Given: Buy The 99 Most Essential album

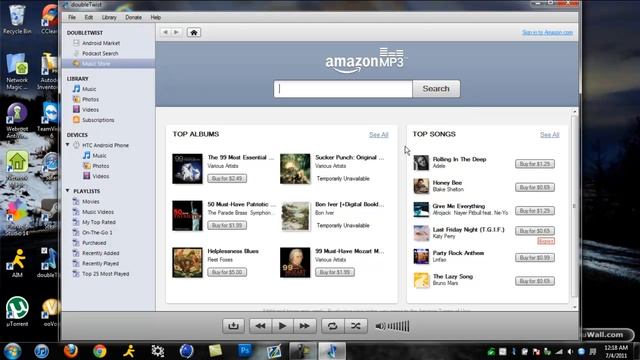Looking at the screenshot, I should click(227, 178).
